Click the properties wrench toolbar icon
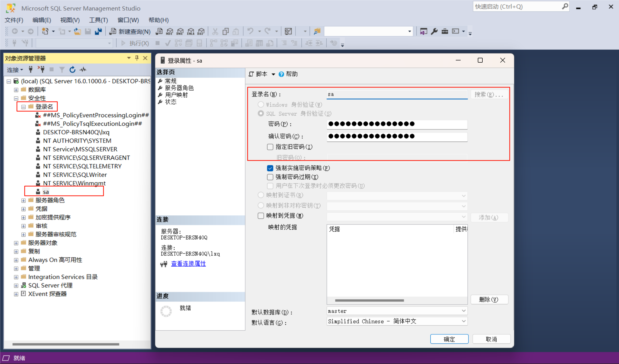 434,31
